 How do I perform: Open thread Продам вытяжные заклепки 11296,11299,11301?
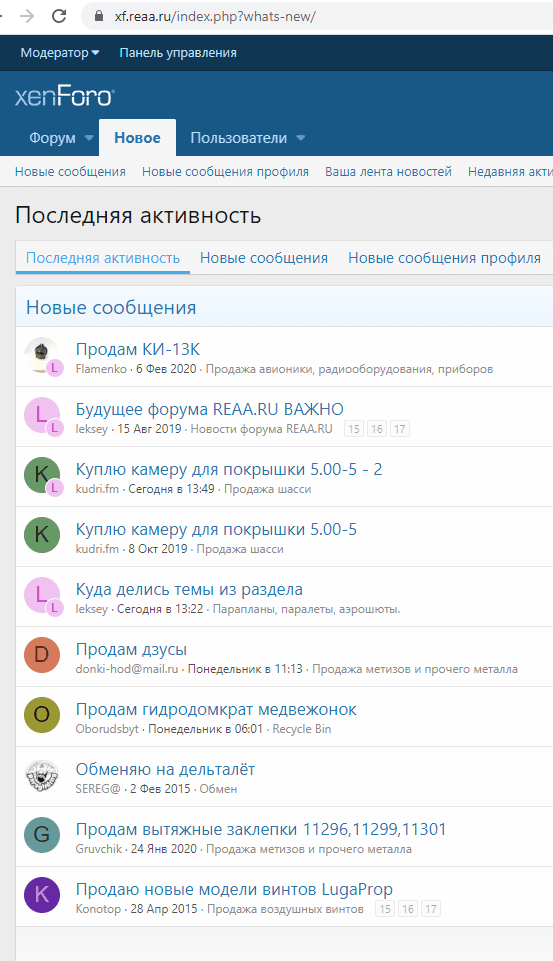261,829
